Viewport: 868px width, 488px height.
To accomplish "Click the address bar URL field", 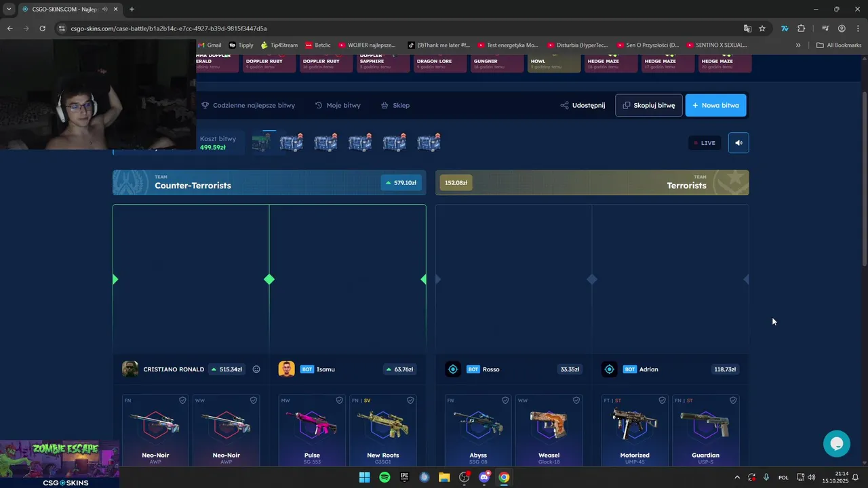I will tap(400, 28).
